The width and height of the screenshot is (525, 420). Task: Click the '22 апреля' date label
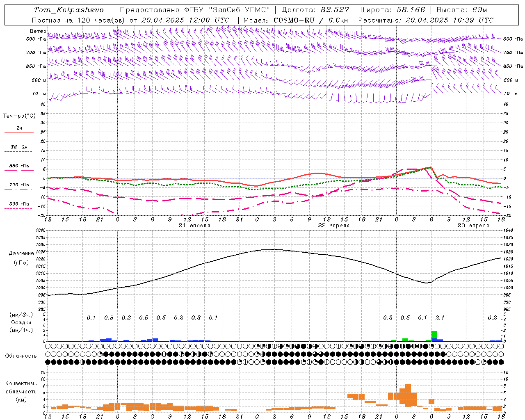click(334, 226)
